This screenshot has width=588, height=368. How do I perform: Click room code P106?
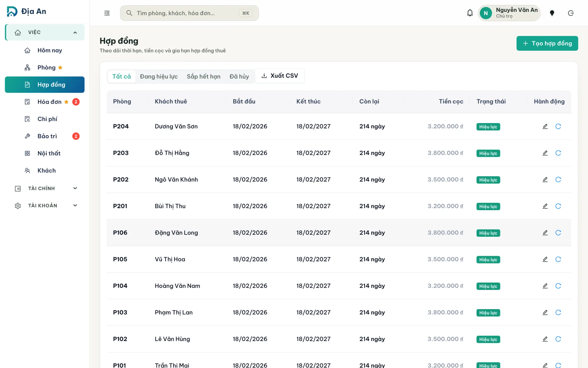pos(120,233)
